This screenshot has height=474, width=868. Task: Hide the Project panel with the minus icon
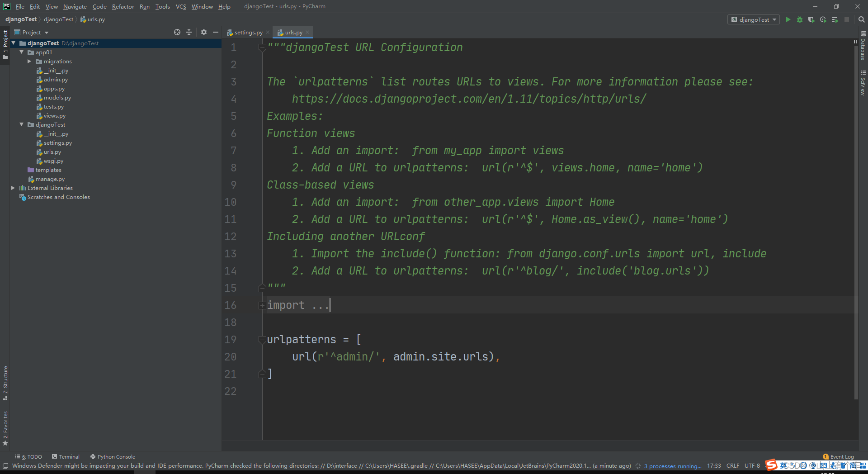tap(216, 32)
